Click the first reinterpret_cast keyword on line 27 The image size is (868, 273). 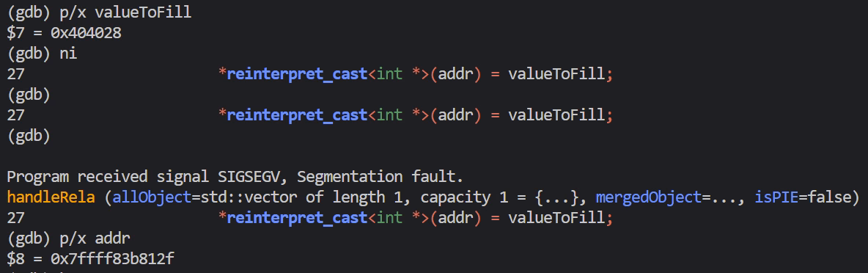[x=297, y=74]
